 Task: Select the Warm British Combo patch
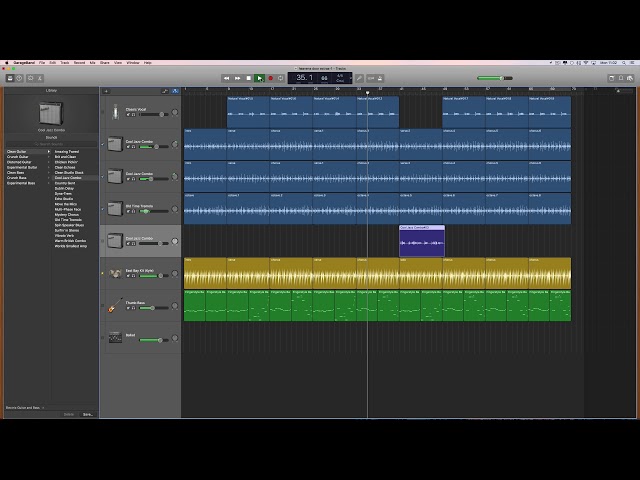[x=70, y=241]
